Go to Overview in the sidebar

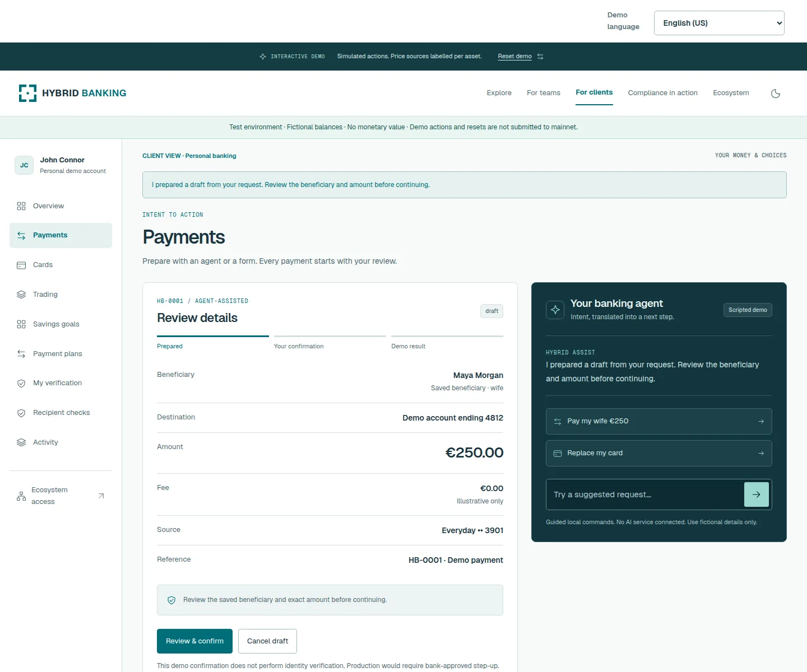coord(61,206)
